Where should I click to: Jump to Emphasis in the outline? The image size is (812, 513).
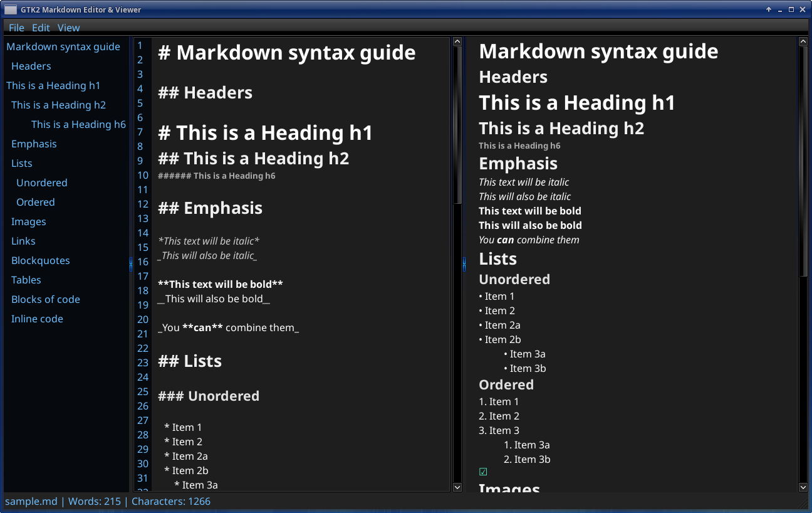(x=34, y=144)
